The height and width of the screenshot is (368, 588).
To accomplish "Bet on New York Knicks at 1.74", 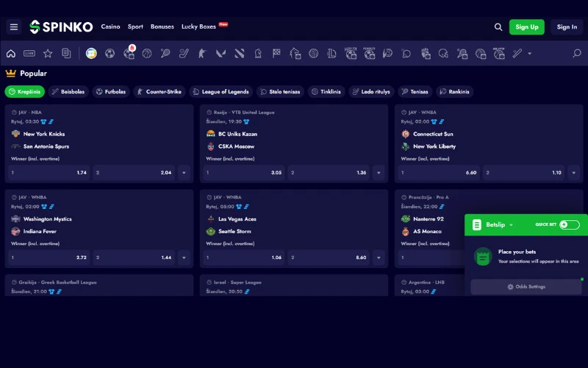I will tap(49, 173).
